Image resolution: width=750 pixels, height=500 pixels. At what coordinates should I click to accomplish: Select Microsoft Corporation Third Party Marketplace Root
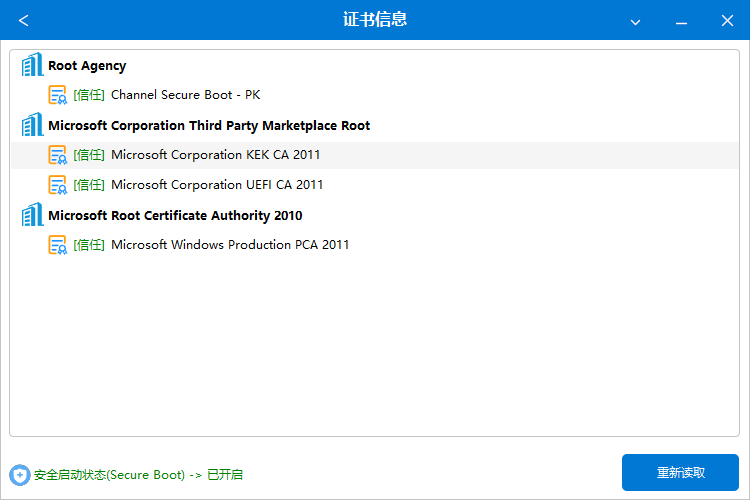(209, 126)
